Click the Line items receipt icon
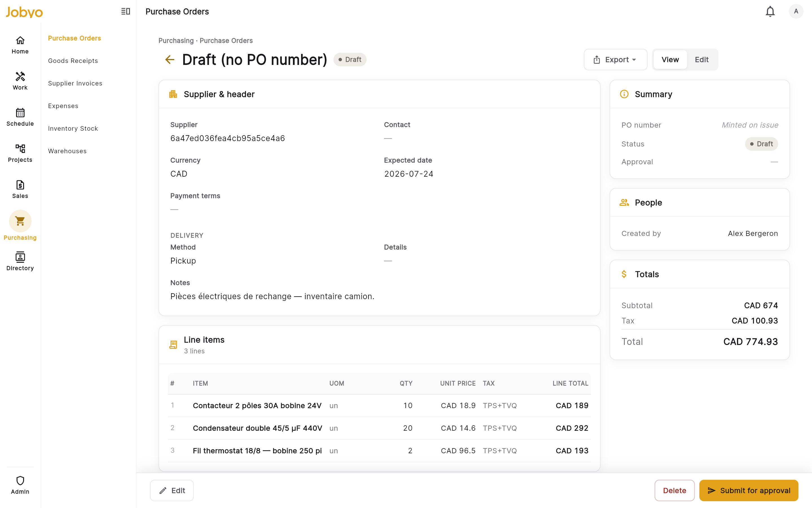The image size is (812, 508). [x=173, y=345]
